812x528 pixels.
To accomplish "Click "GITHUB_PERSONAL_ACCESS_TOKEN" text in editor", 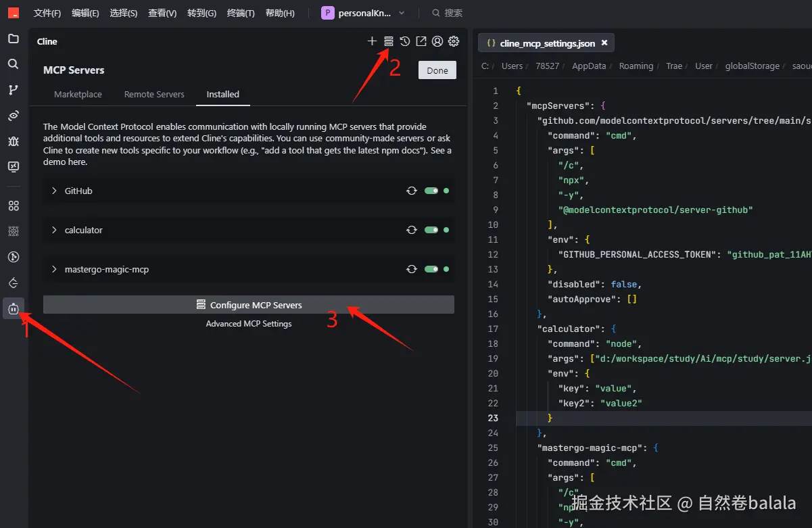I will (638, 255).
